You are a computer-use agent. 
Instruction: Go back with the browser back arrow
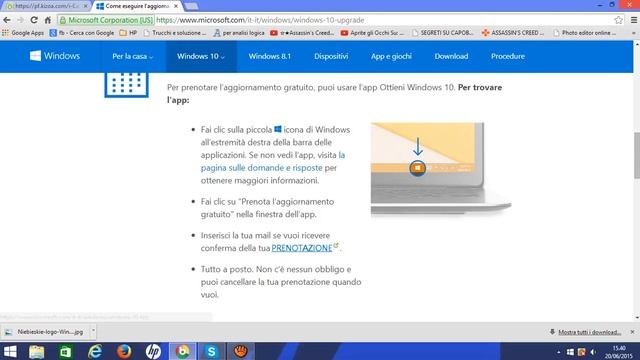click(7, 20)
